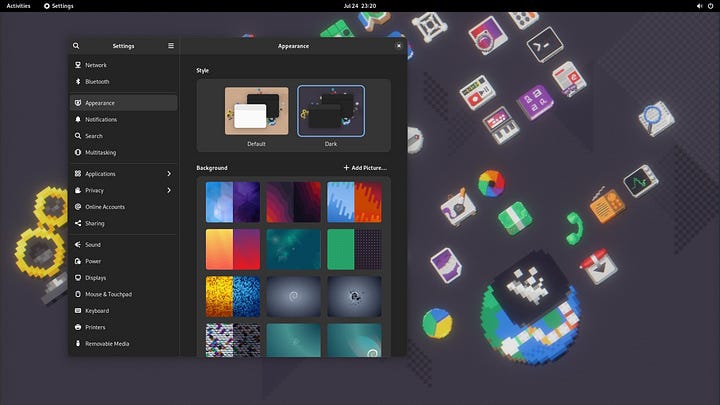Click the Keyboard icon in the sidebar
Image resolution: width=720 pixels, height=405 pixels.
click(x=78, y=311)
